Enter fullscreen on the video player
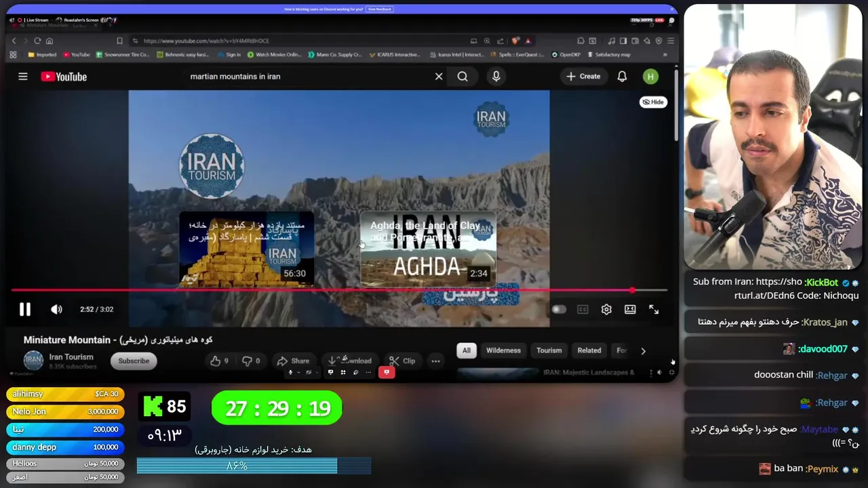The image size is (868, 488). pos(654,309)
